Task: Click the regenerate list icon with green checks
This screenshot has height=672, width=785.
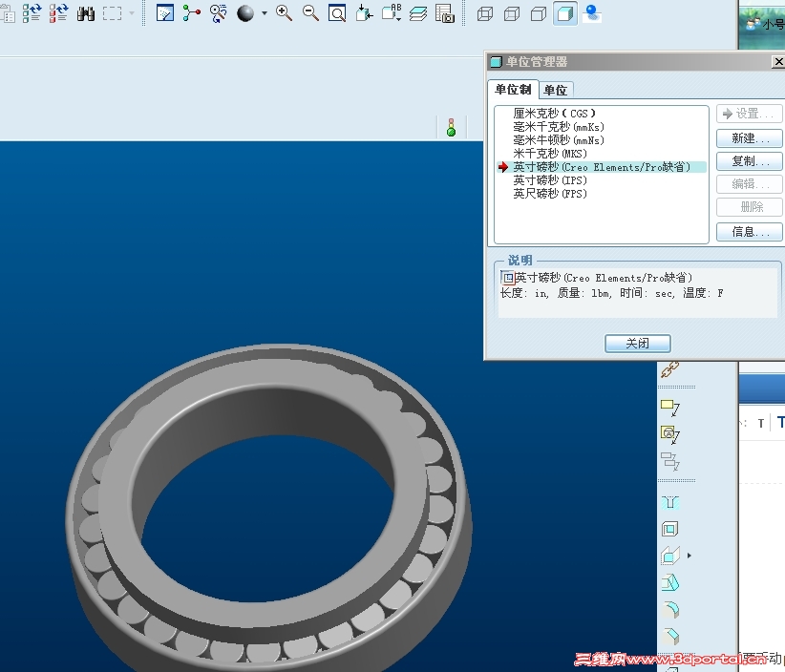Action: pyautogui.click(x=32, y=13)
